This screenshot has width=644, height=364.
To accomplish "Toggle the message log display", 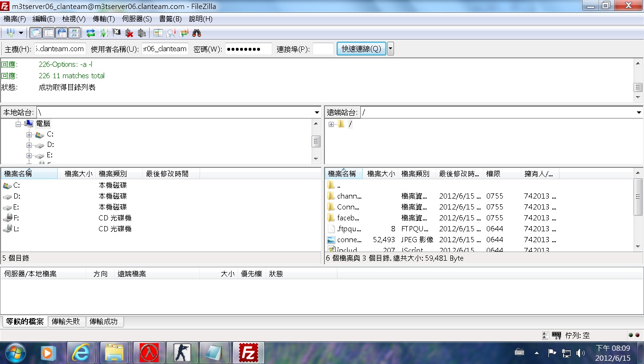I will pos(36,33).
